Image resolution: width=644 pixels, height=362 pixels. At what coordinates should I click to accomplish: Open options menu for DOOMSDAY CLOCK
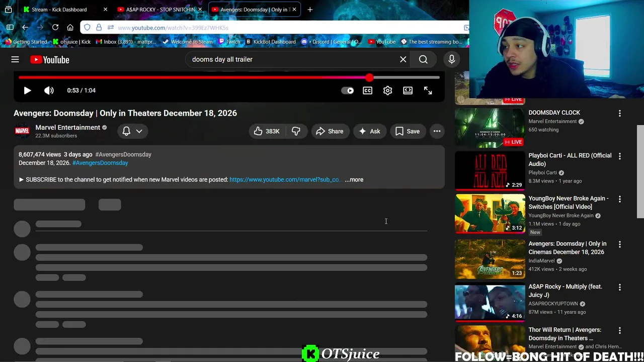[x=619, y=114]
